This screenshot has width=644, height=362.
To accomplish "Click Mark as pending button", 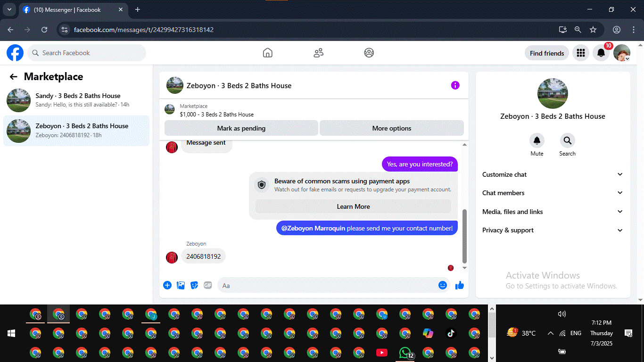I will click(241, 128).
